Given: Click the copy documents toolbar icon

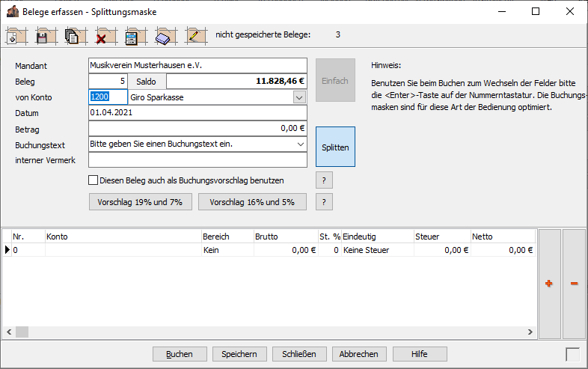Looking at the screenshot, I should (73, 35).
